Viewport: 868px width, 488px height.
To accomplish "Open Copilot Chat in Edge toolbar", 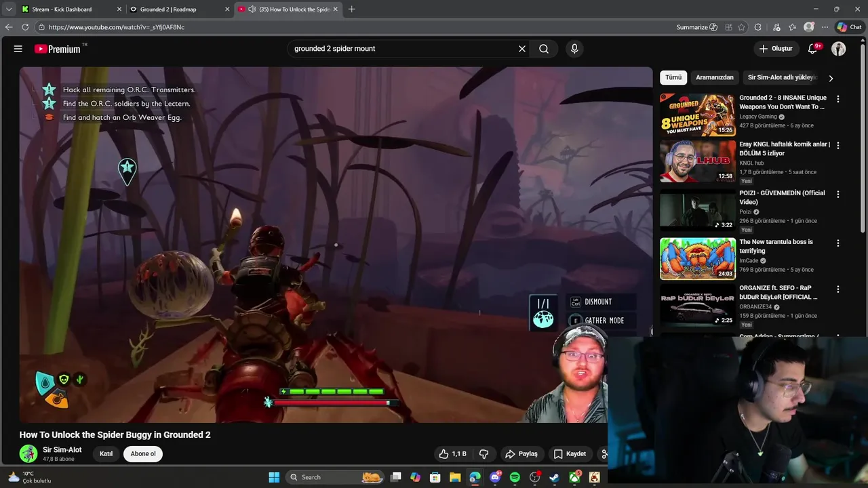I will tap(848, 27).
